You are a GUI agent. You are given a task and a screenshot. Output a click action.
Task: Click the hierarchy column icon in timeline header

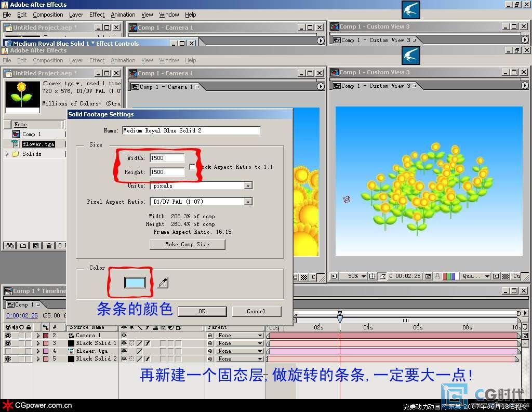pyautogui.click(x=46, y=327)
